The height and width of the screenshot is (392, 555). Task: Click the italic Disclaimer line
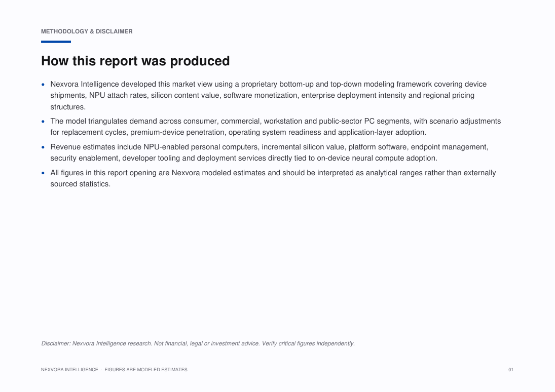pyautogui.click(x=198, y=343)
